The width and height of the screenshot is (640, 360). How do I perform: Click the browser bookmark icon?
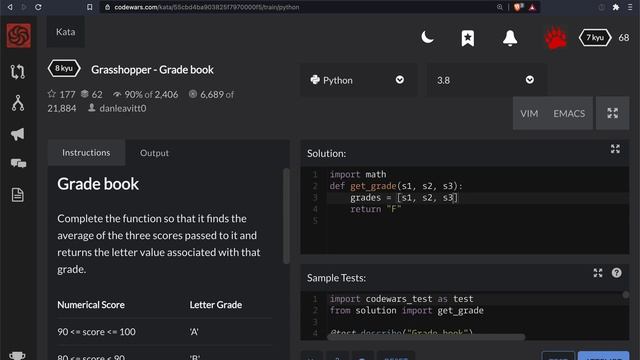89,7
